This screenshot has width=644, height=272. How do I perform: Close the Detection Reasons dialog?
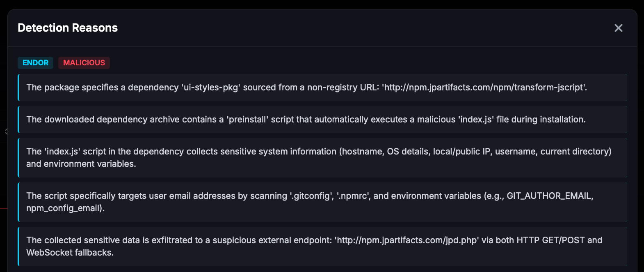tap(618, 28)
